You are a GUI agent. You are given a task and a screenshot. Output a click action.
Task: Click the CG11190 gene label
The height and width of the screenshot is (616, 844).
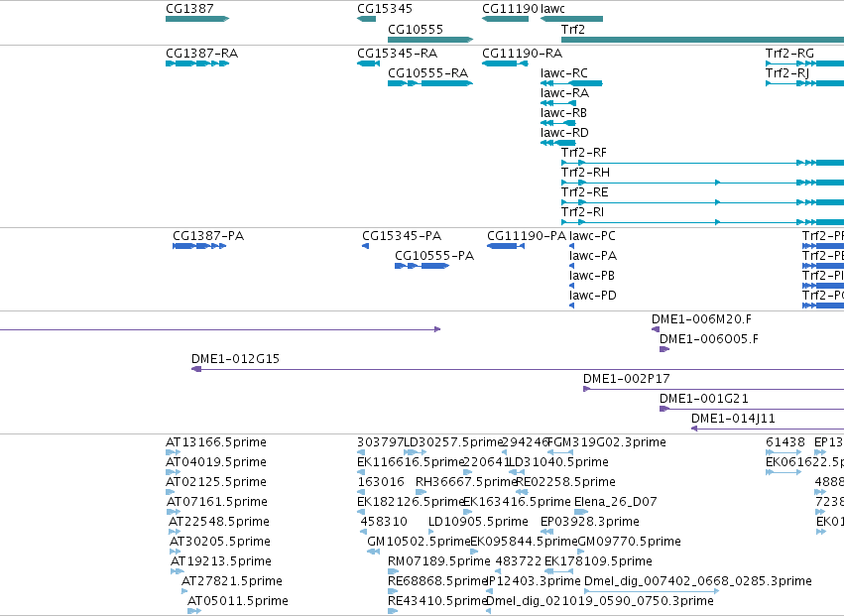pyautogui.click(x=510, y=9)
